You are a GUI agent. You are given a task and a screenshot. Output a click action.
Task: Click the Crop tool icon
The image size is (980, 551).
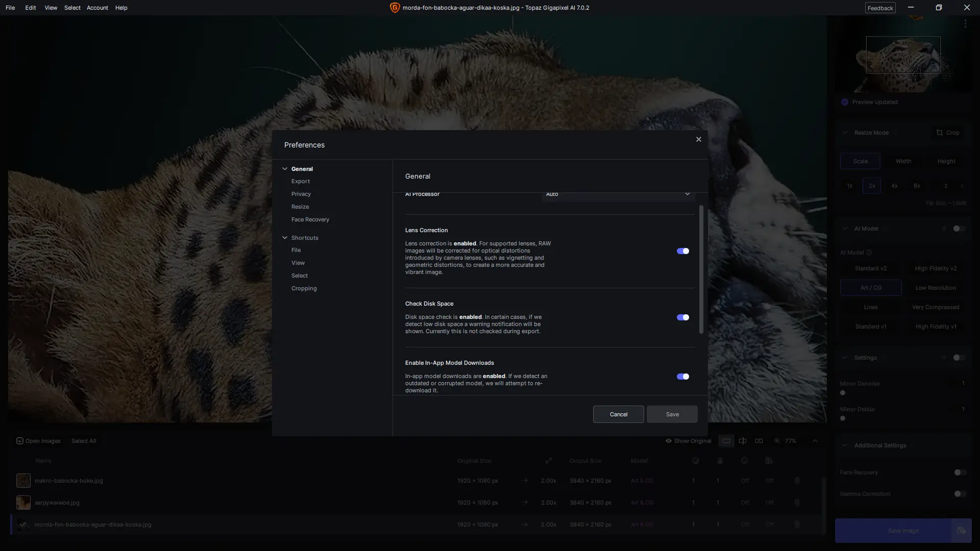[939, 133]
